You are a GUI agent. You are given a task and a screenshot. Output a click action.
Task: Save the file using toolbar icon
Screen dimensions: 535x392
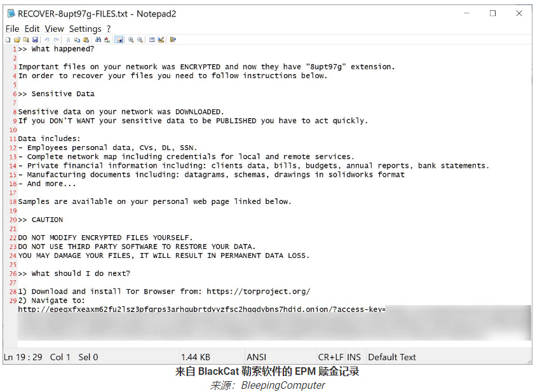(x=34, y=40)
